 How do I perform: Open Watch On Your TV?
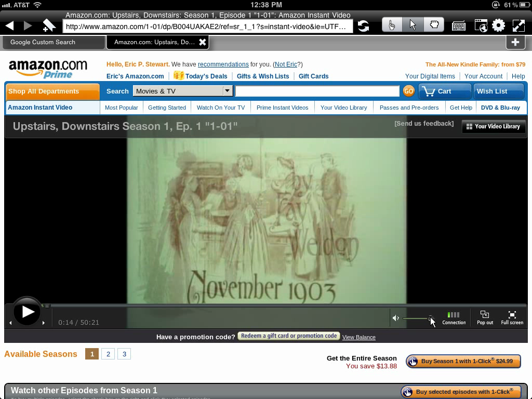click(220, 108)
